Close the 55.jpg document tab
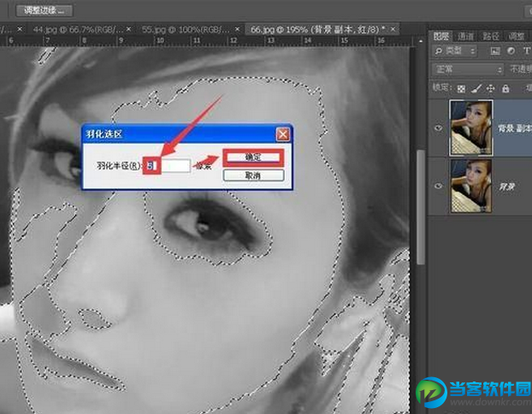 237,30
